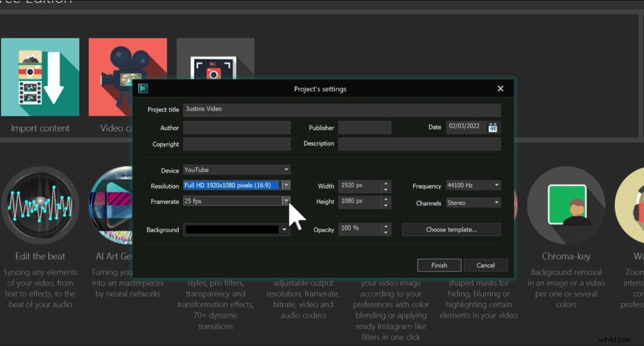The width and height of the screenshot is (644, 346).
Task: Click the black Background color swatch
Action: pos(232,230)
